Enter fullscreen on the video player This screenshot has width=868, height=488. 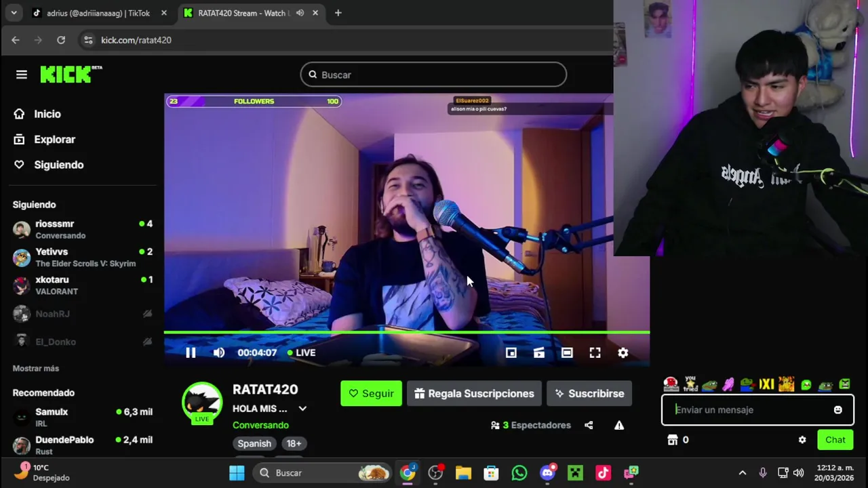pos(595,352)
